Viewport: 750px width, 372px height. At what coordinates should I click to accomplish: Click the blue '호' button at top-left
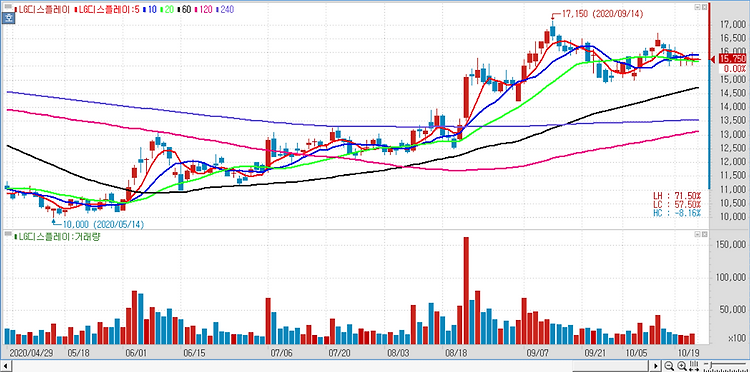(8, 19)
